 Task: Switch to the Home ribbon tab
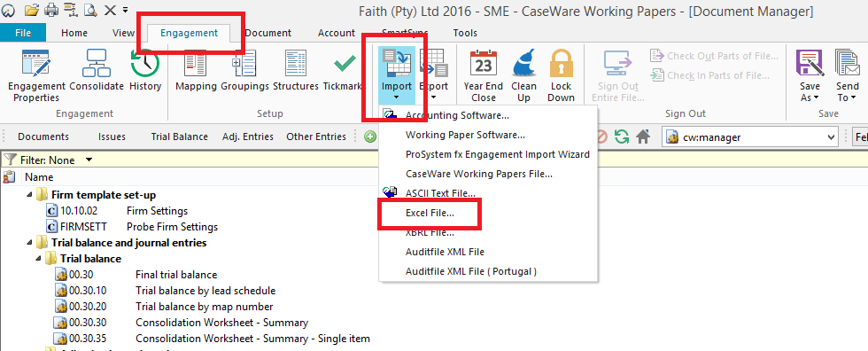point(74,33)
